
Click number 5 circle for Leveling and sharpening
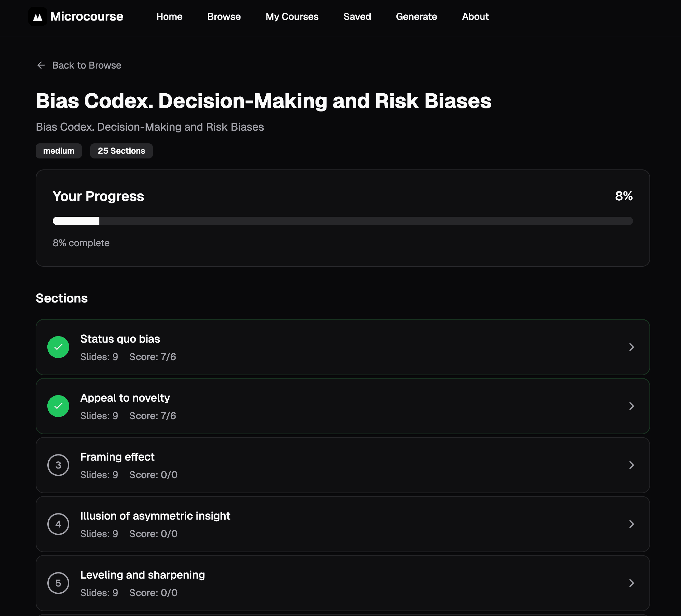(58, 583)
